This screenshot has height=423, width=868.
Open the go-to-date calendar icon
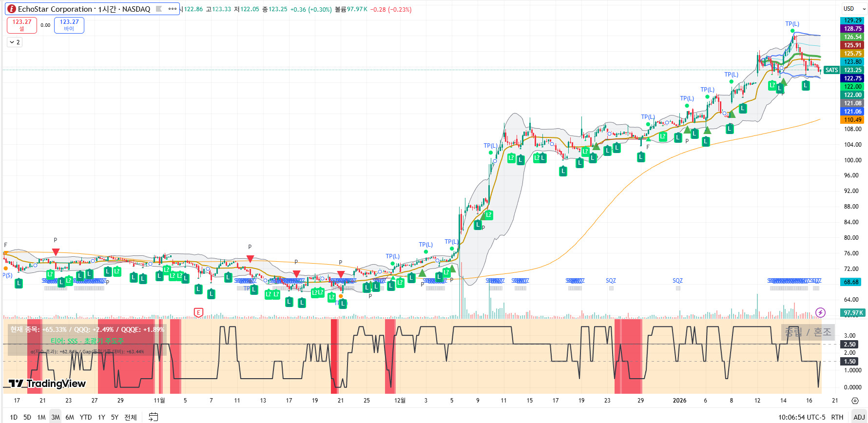(153, 417)
